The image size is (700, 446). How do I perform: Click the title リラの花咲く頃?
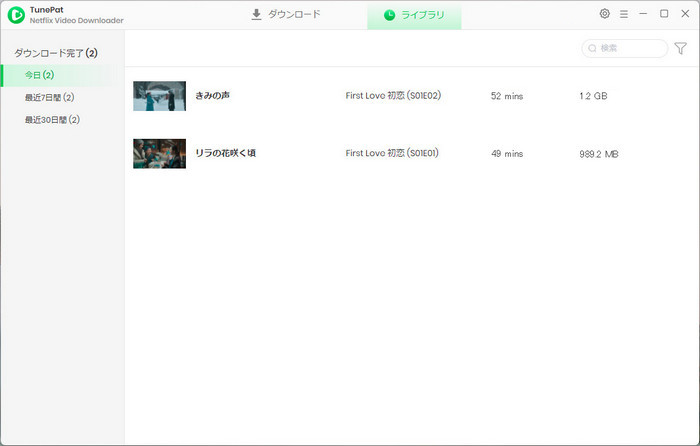225,153
